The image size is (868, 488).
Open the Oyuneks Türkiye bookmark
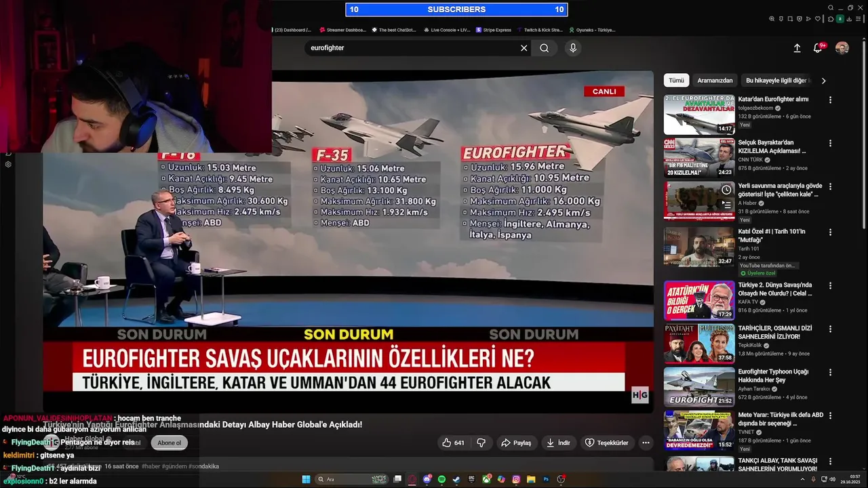click(592, 30)
